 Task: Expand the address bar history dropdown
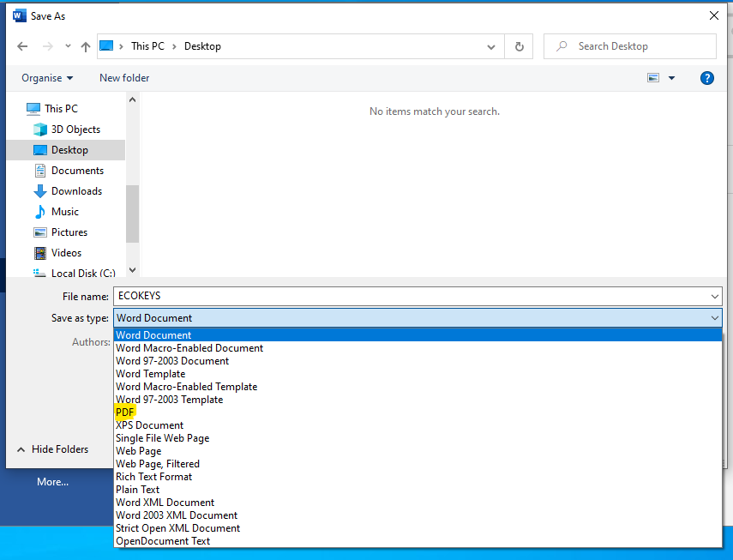491,47
